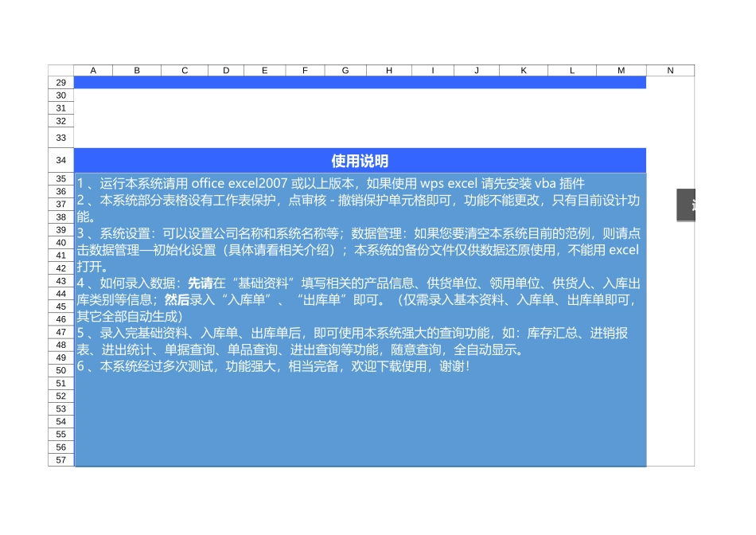Screen dimensions: 756x535
Task: Select column G header
Action: [345, 70]
